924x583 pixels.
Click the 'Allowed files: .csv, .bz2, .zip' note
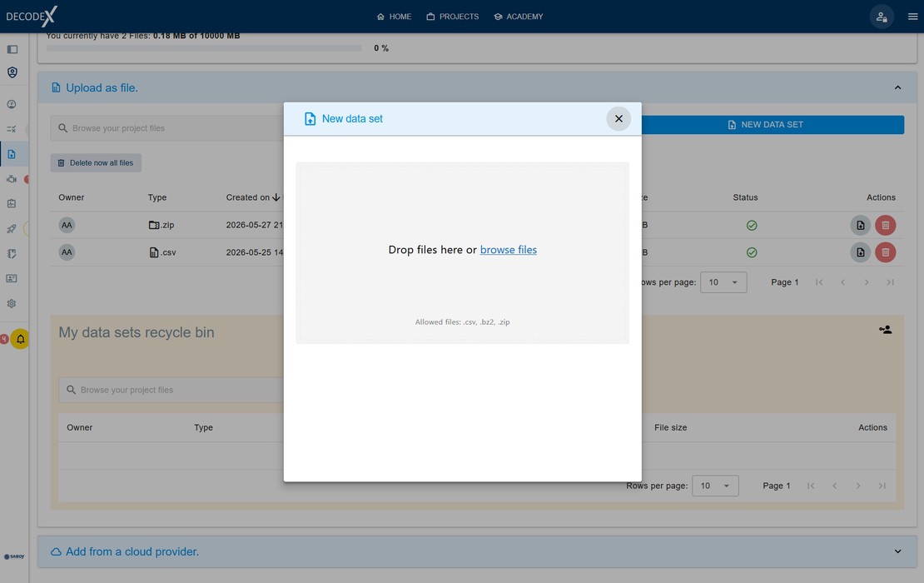(463, 321)
